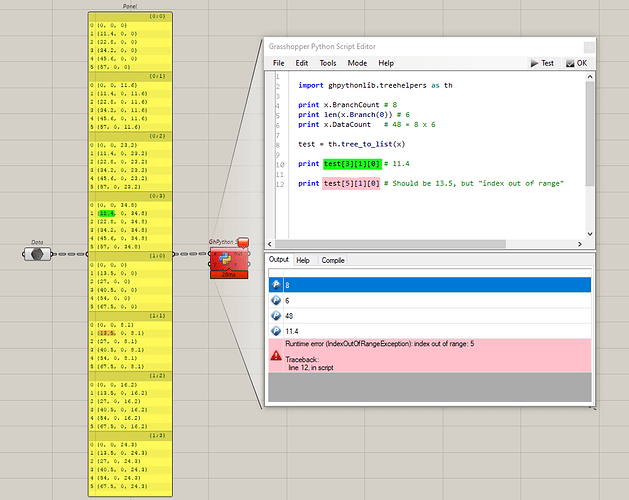The height and width of the screenshot is (500, 629).
Task: Switch to the Help tab in output pane
Action: coord(303,260)
